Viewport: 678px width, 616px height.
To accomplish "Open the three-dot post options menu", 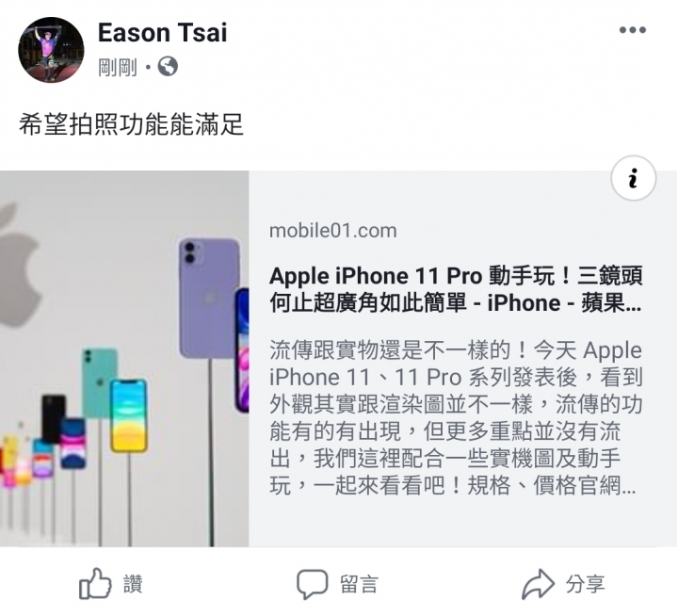I will point(633,30).
